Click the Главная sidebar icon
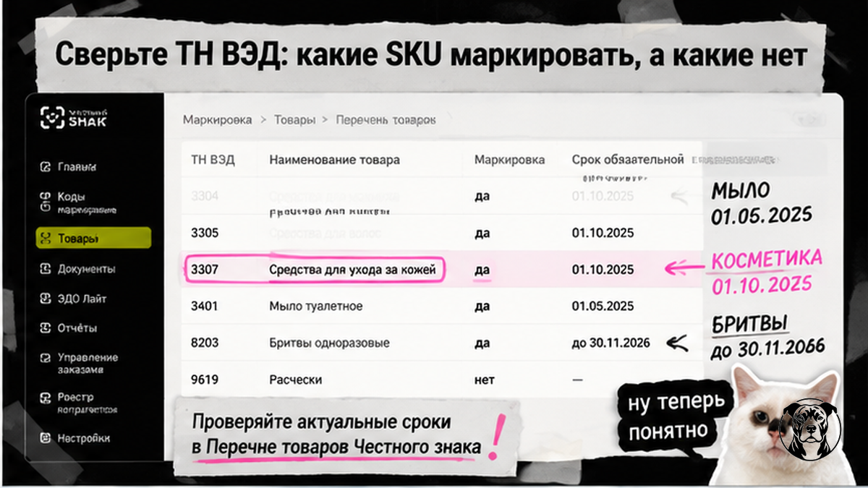 pyautogui.click(x=46, y=167)
